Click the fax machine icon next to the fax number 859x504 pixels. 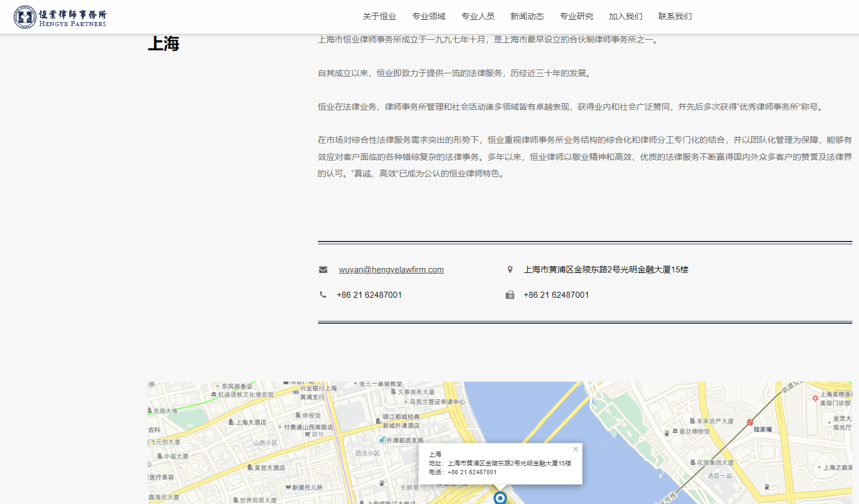click(x=510, y=294)
